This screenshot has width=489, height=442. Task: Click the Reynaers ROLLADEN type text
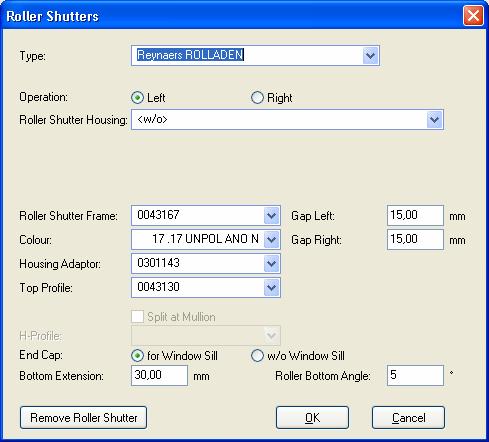190,55
